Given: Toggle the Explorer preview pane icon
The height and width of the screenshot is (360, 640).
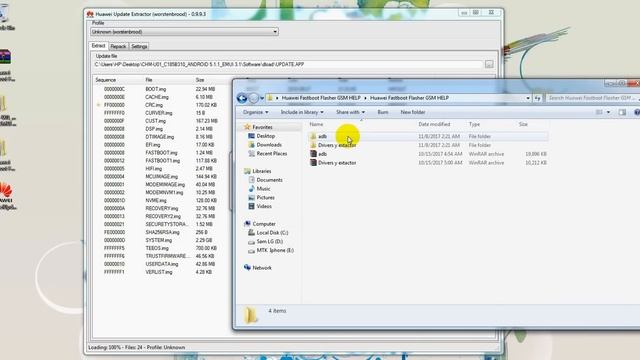Looking at the screenshot, I should tap(622, 112).
